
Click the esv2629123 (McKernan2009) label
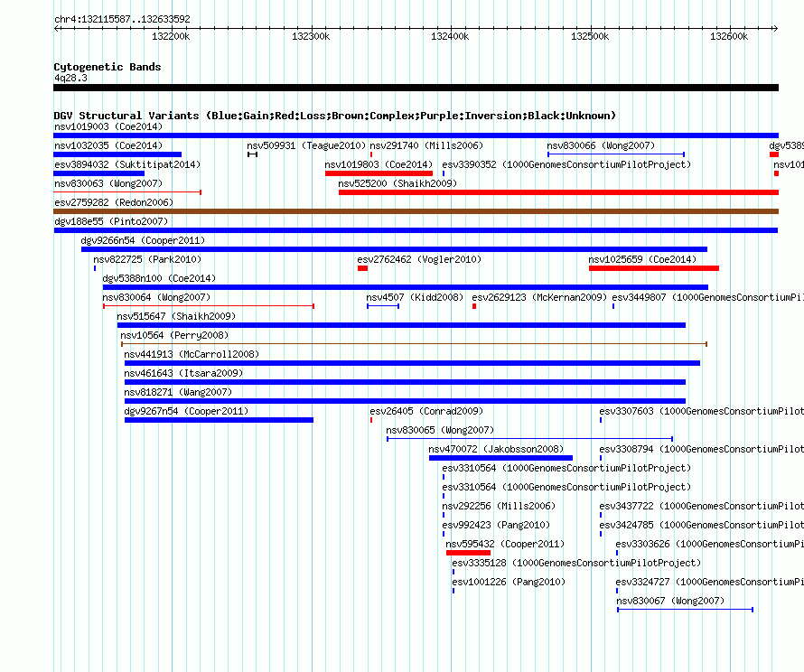pos(539,297)
